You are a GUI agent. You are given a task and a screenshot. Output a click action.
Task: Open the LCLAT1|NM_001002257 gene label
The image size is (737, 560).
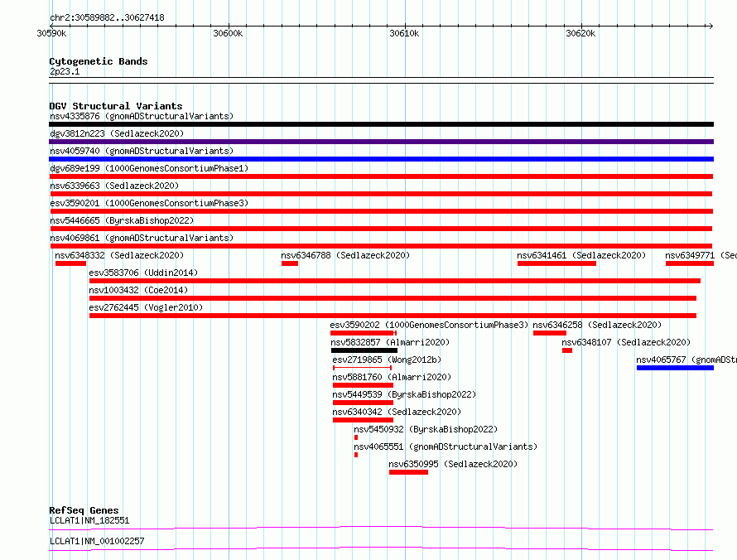point(97,541)
